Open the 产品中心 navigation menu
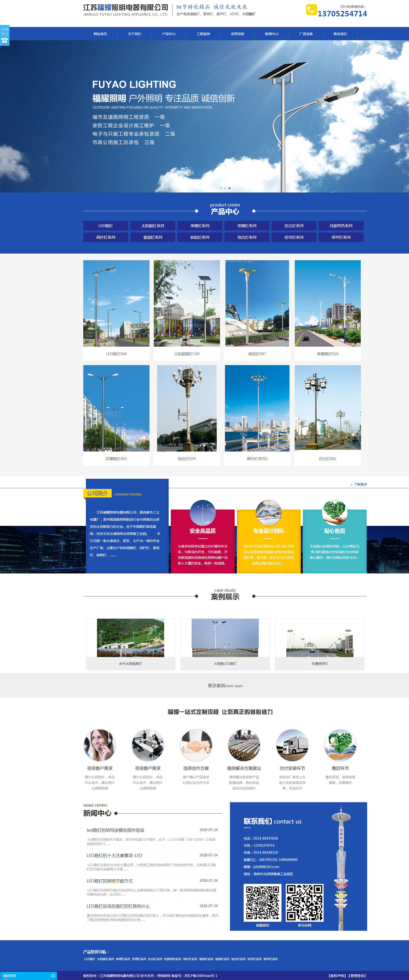 (x=169, y=34)
